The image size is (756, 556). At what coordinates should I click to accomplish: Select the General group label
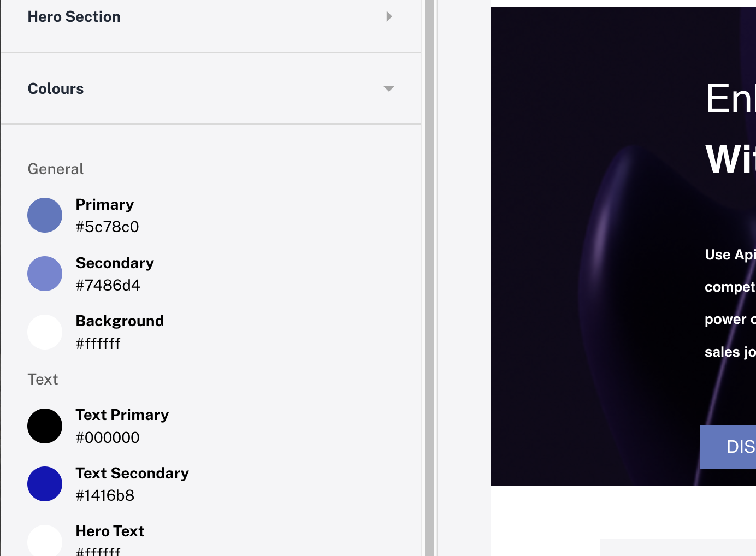point(55,169)
